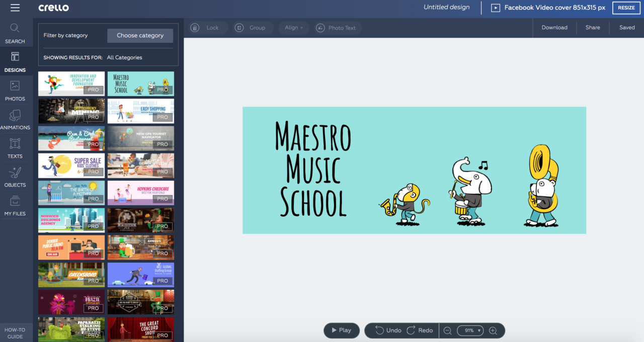Click the Untitled design title field
Viewport: 644px width, 342px height.
click(446, 8)
